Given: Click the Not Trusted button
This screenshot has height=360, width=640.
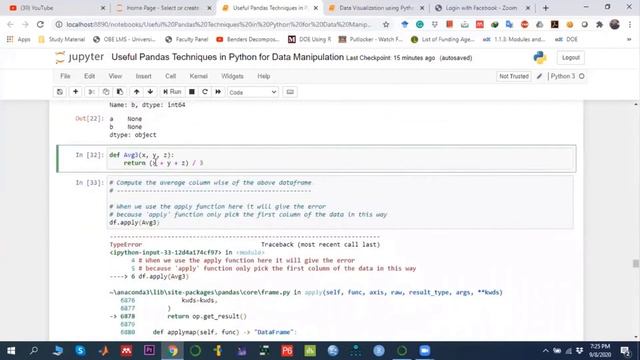Looking at the screenshot, I should click(514, 76).
